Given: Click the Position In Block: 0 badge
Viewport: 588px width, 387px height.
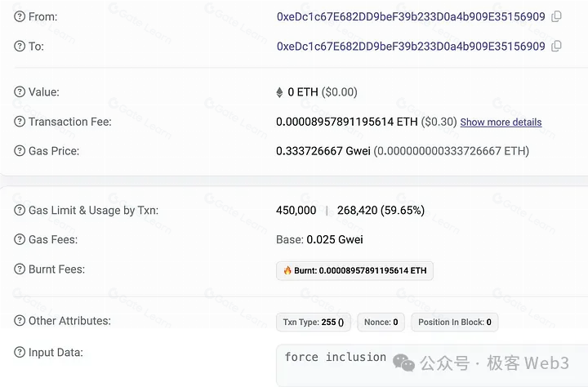Looking at the screenshot, I should coord(455,322).
